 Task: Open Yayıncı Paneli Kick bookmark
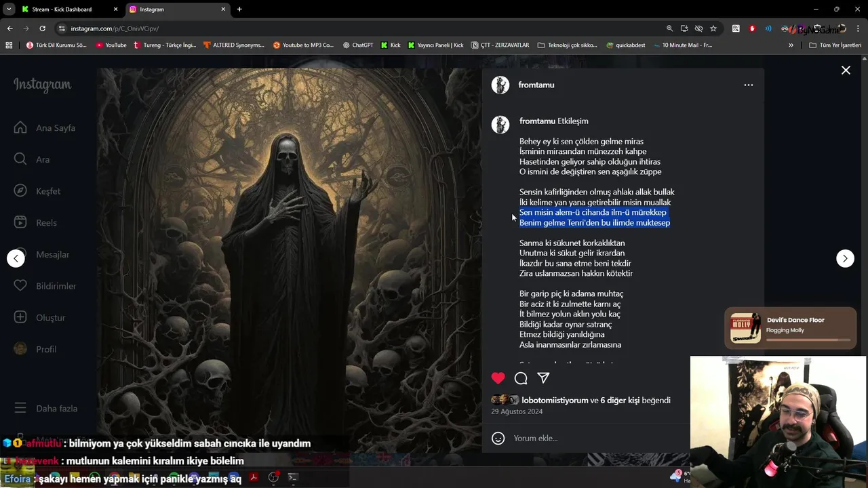point(435,45)
